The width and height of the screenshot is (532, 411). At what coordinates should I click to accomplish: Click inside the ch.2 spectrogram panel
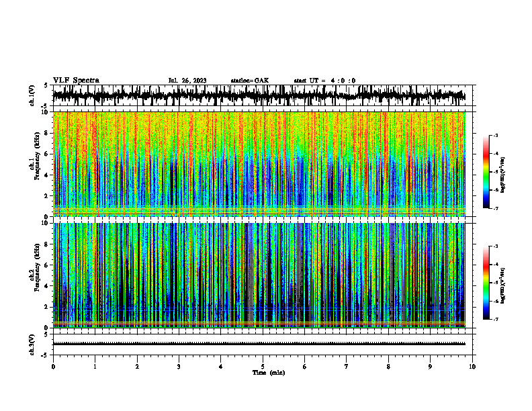tap(259, 275)
